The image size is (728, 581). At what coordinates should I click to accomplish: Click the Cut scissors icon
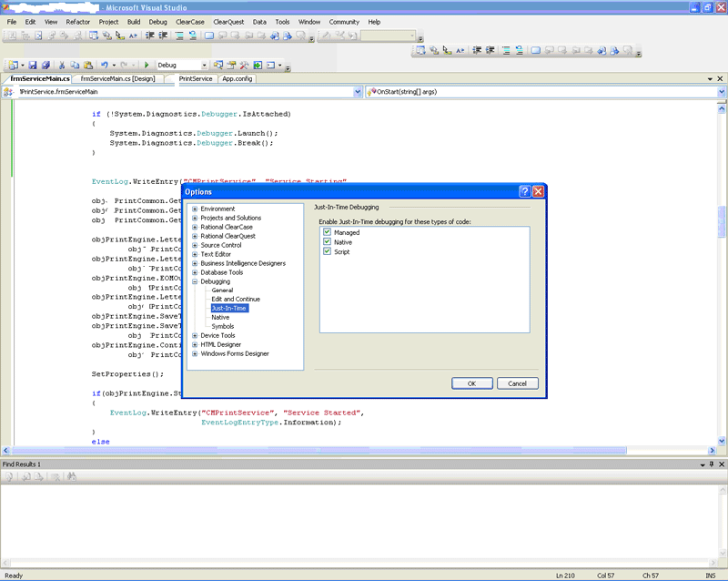coord(62,66)
